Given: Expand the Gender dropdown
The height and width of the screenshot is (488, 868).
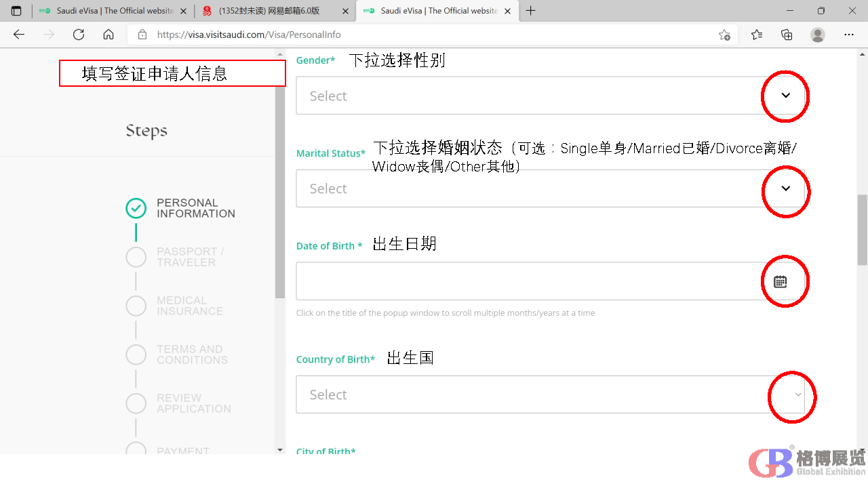Looking at the screenshot, I should point(785,96).
